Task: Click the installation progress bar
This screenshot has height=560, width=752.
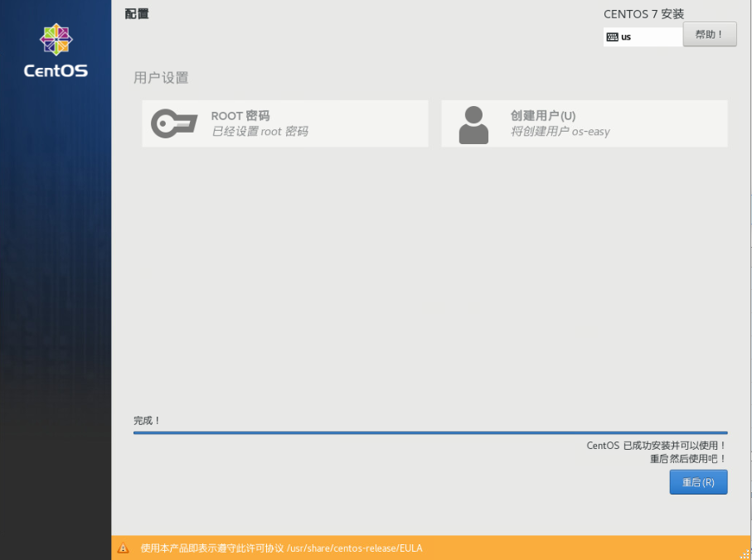Action: pyautogui.click(x=430, y=432)
